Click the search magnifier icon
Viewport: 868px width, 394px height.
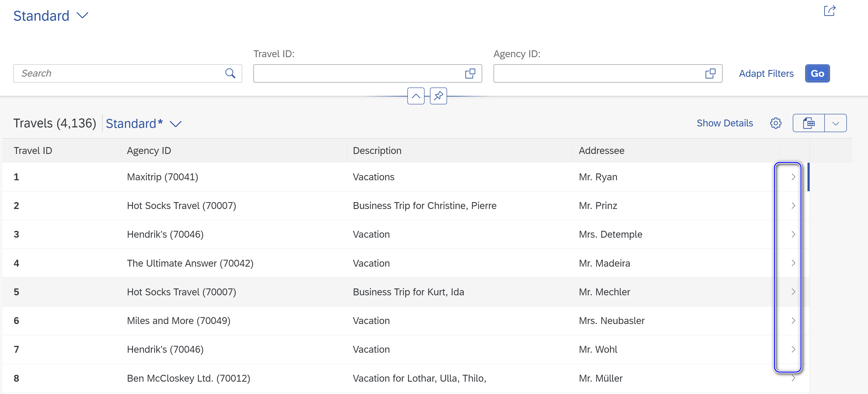point(230,73)
